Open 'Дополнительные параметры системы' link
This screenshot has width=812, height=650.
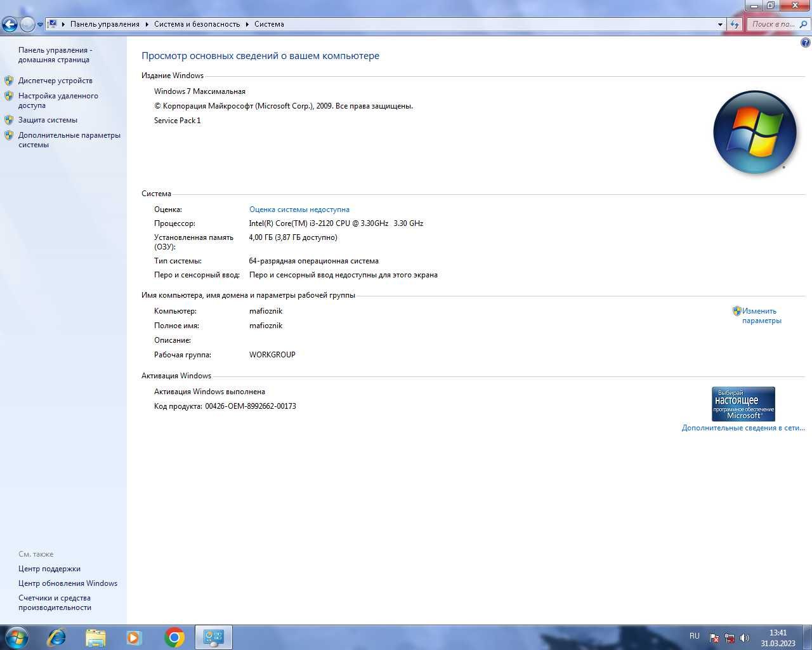tap(69, 140)
